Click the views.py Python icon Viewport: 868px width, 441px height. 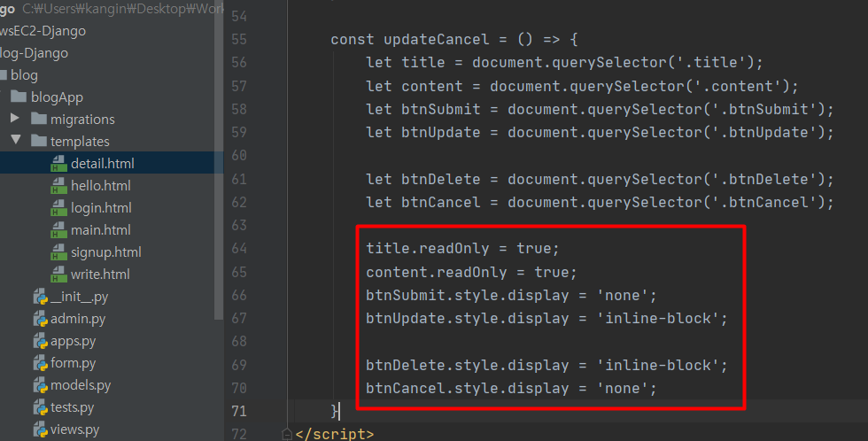pyautogui.click(x=41, y=429)
